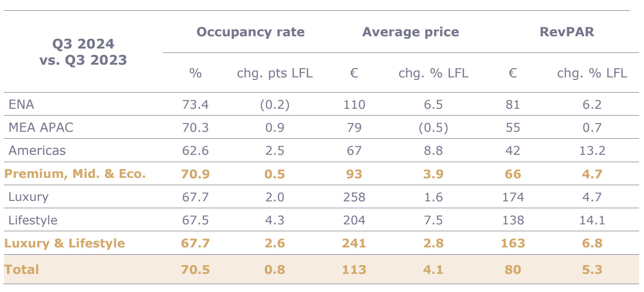Click MEA APAC price change (0.5)
The width and height of the screenshot is (644, 292).
point(433,127)
